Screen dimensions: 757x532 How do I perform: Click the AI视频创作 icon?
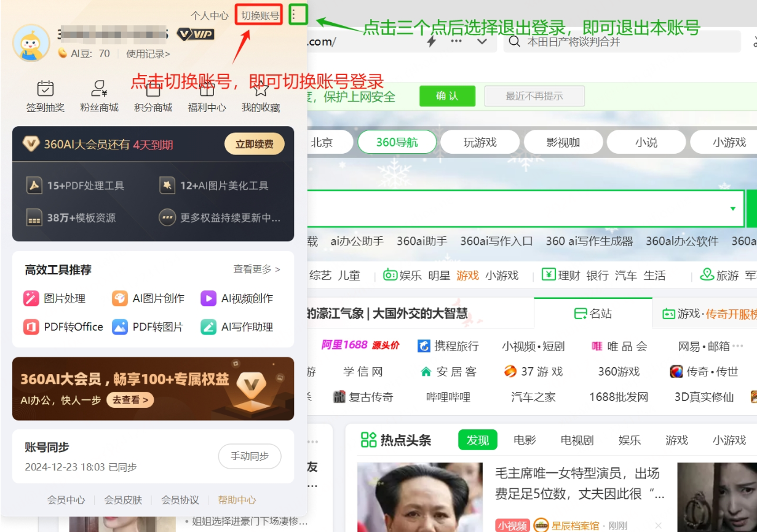point(209,298)
